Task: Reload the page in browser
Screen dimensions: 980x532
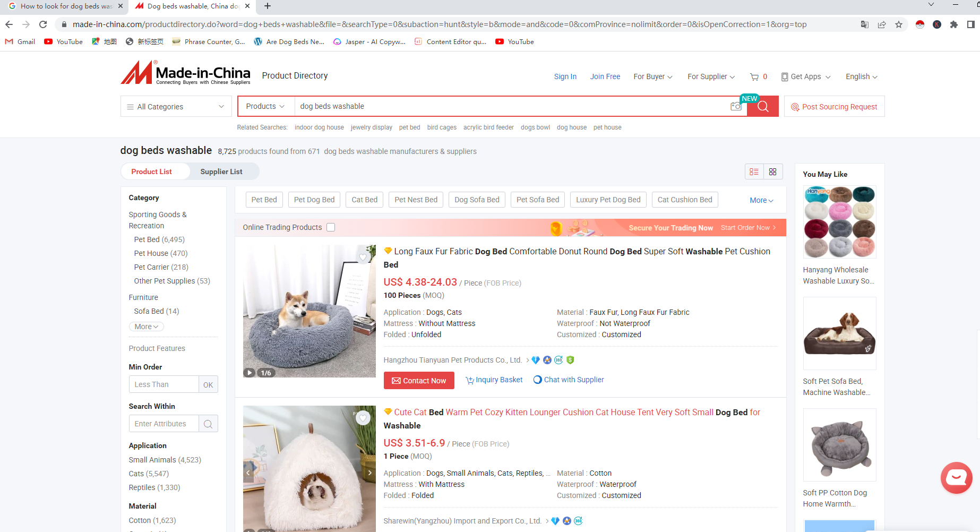Action: click(x=43, y=24)
